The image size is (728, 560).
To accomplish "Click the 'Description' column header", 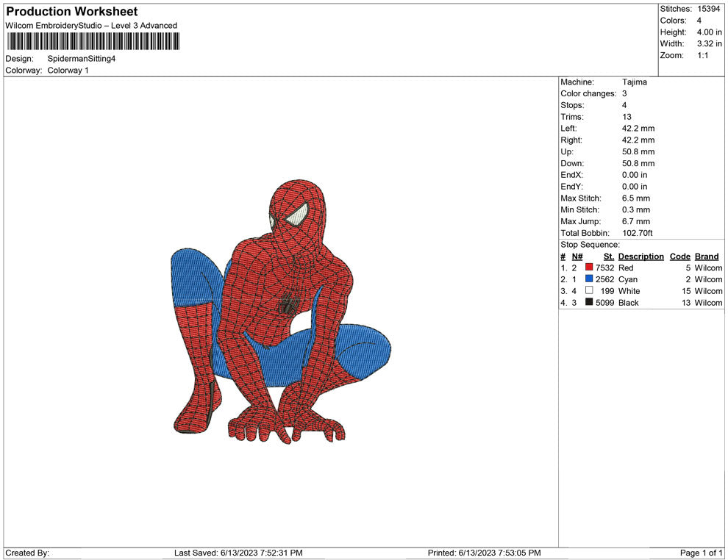I will point(641,256).
